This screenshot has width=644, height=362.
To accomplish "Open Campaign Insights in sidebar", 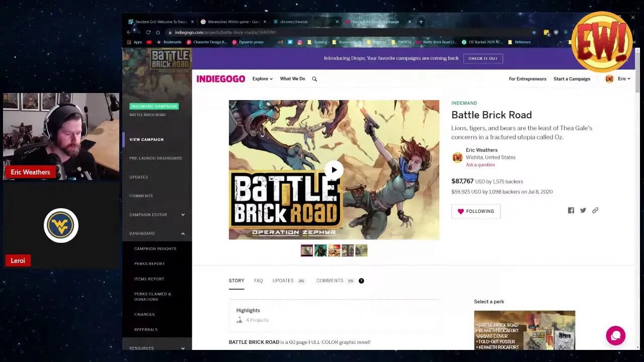I will point(155,249).
